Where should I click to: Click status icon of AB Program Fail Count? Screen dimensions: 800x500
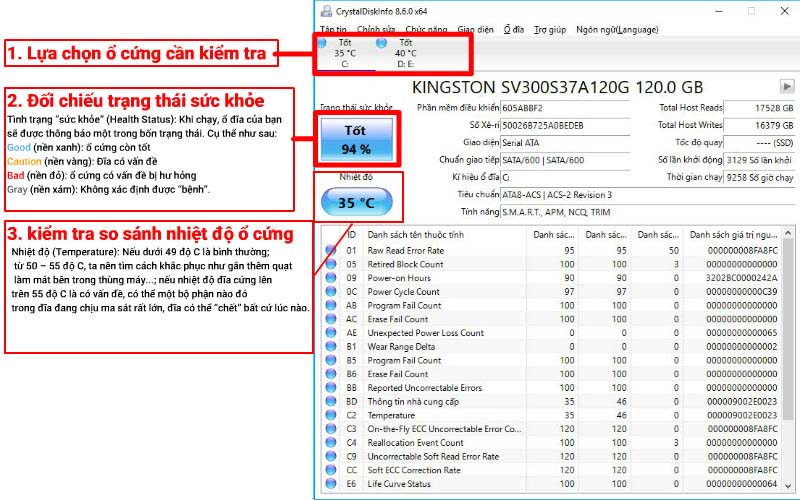331,306
